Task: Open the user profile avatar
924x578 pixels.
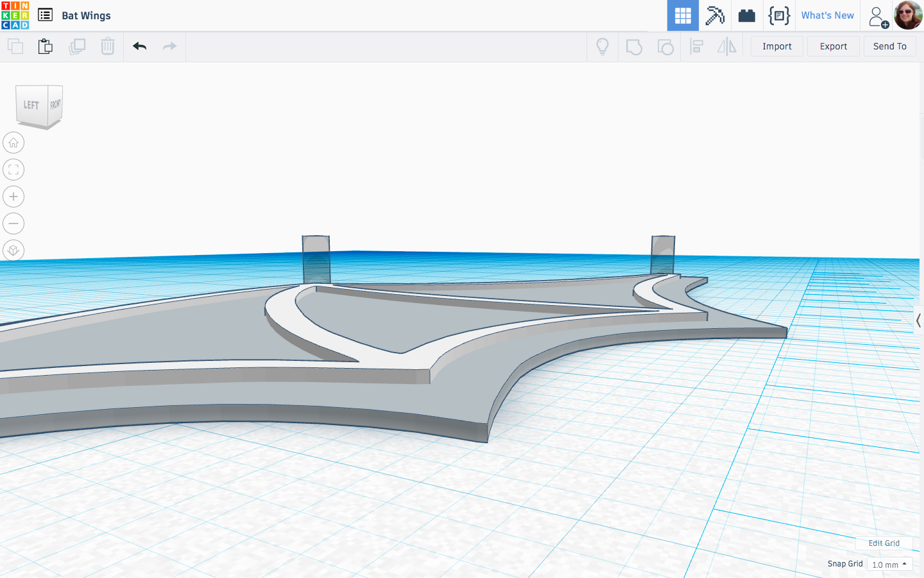Action: click(908, 15)
